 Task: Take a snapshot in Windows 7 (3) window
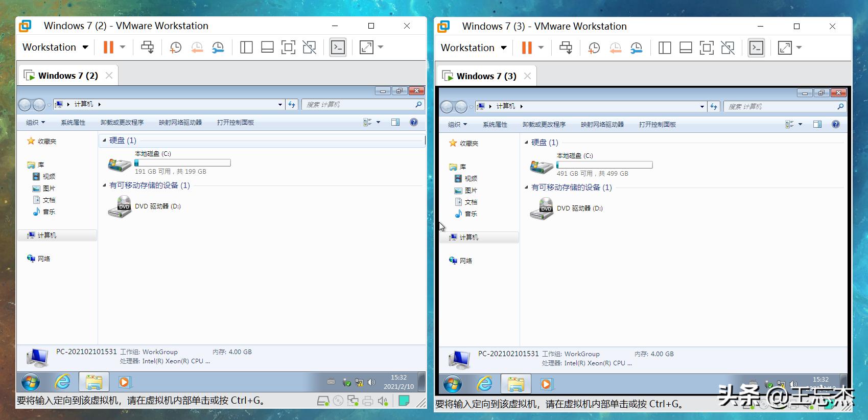click(594, 48)
